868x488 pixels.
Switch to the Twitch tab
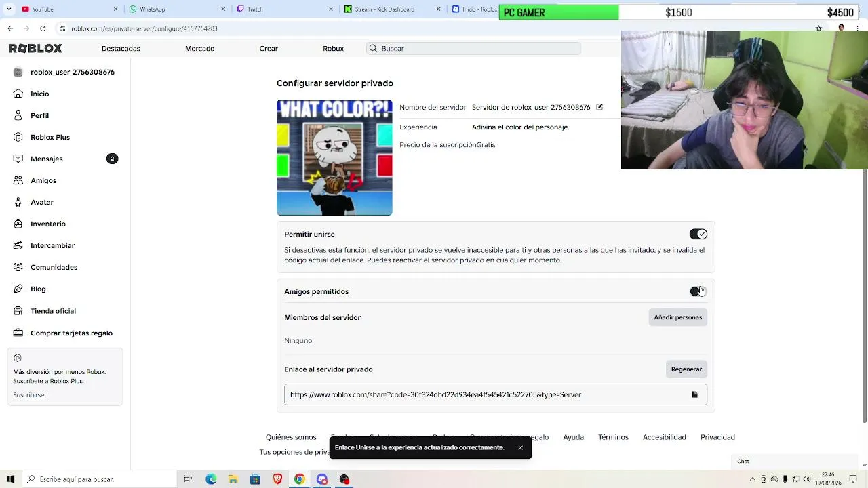click(x=285, y=9)
